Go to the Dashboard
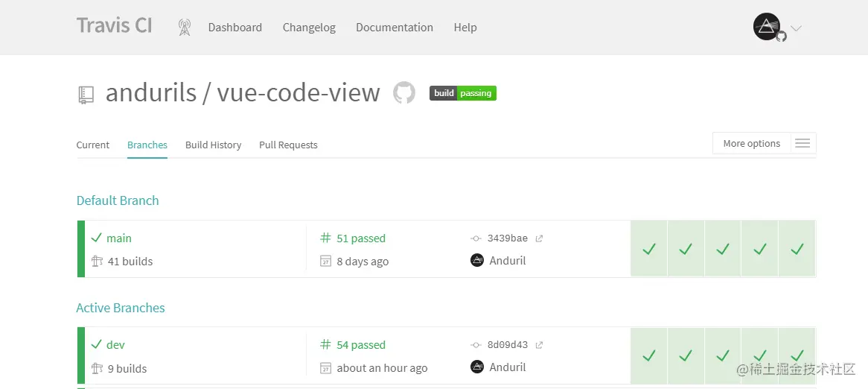Screen dimensions: 868x389 tap(234, 27)
